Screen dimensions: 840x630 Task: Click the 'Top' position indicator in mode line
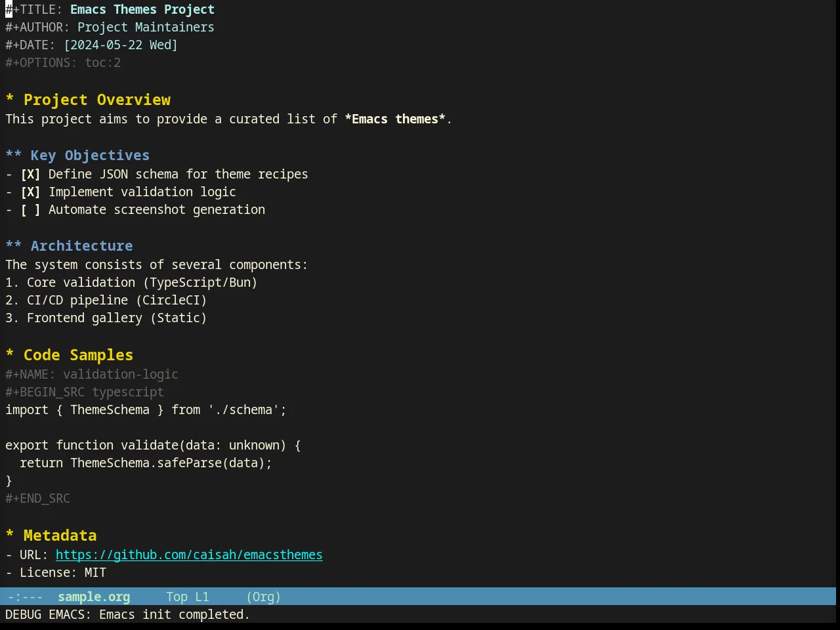click(177, 597)
